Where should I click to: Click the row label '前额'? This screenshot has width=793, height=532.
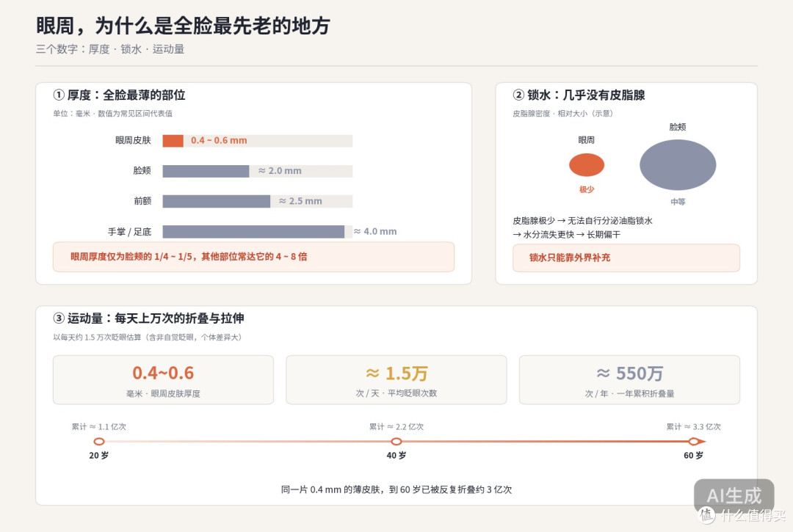142,201
